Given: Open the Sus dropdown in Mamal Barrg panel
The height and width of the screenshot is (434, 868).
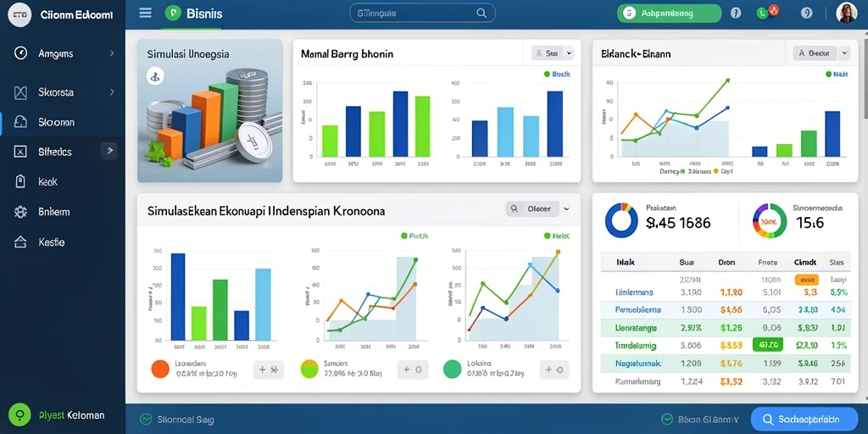Looking at the screenshot, I should (553, 53).
